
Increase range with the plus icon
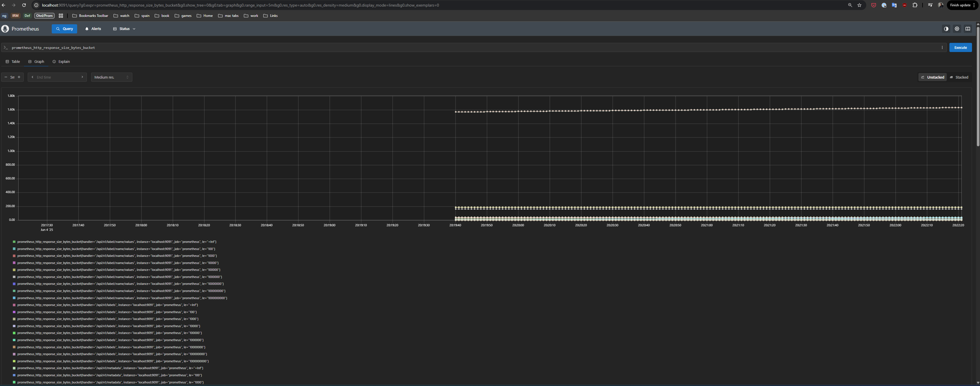point(19,77)
